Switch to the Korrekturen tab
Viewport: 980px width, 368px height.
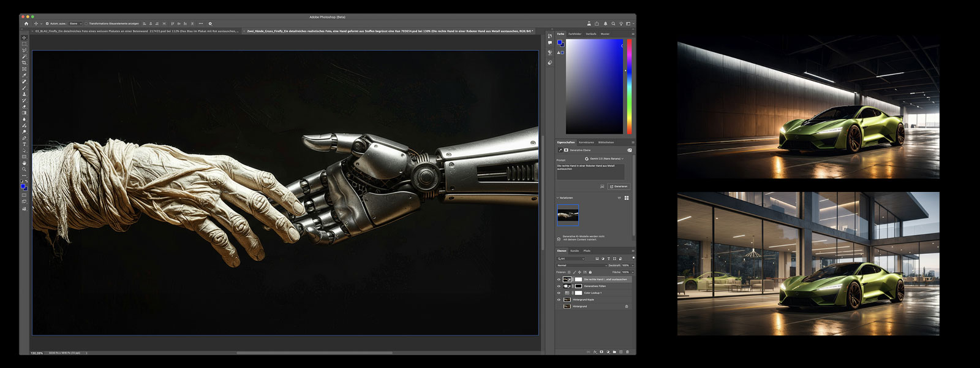[x=586, y=142]
